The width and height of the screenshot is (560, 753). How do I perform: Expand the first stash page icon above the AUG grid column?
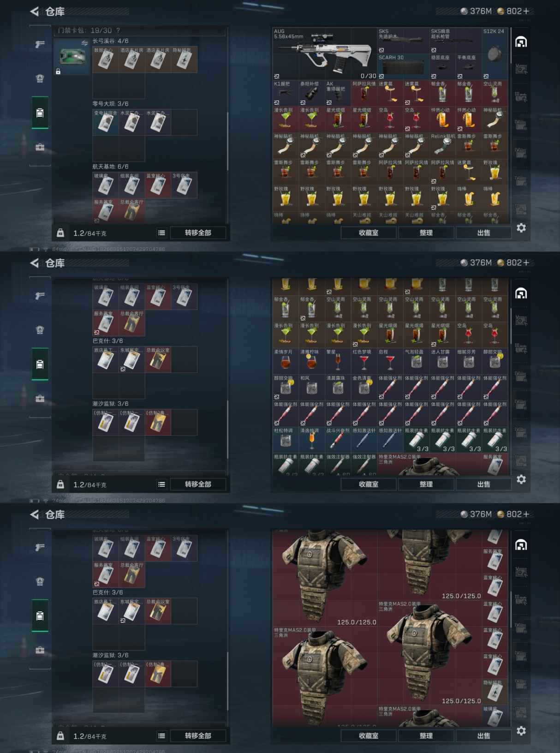521,42
